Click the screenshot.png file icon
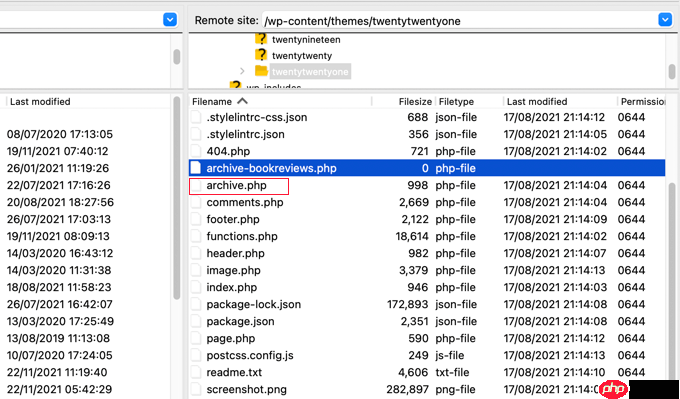 196,389
